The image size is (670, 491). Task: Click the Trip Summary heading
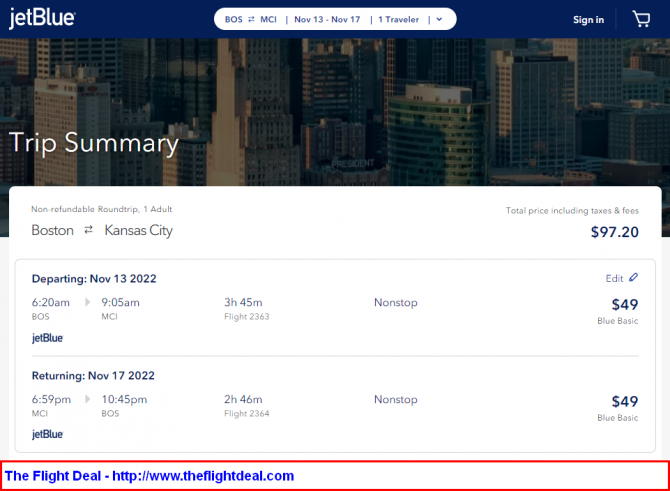tap(94, 143)
